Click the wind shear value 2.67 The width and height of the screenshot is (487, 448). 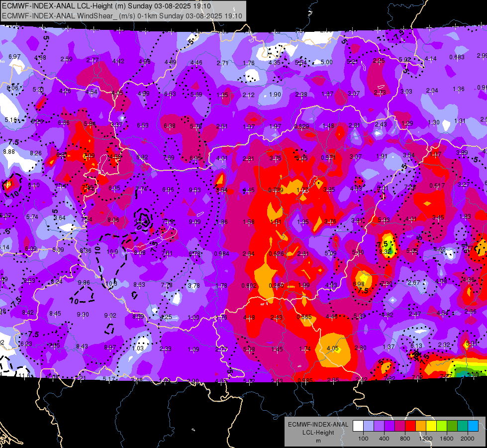tap(414, 283)
